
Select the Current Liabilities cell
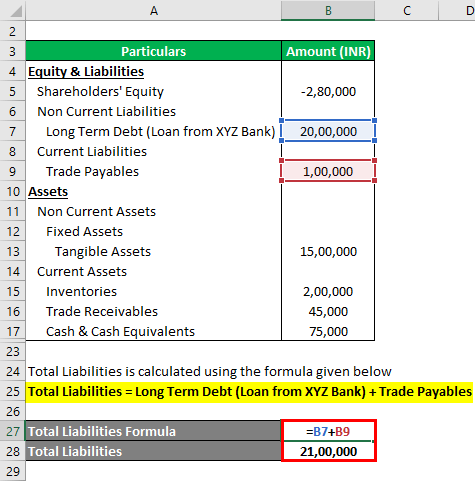click(153, 151)
